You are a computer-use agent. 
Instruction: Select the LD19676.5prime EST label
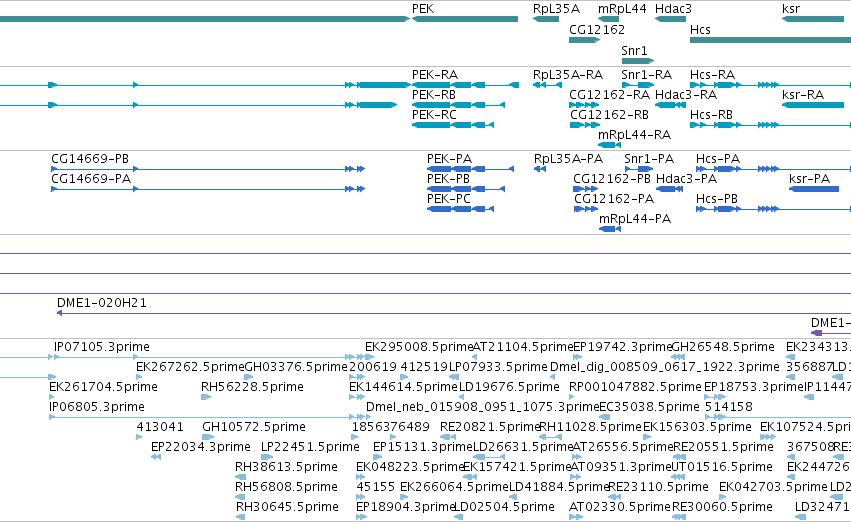(509, 387)
